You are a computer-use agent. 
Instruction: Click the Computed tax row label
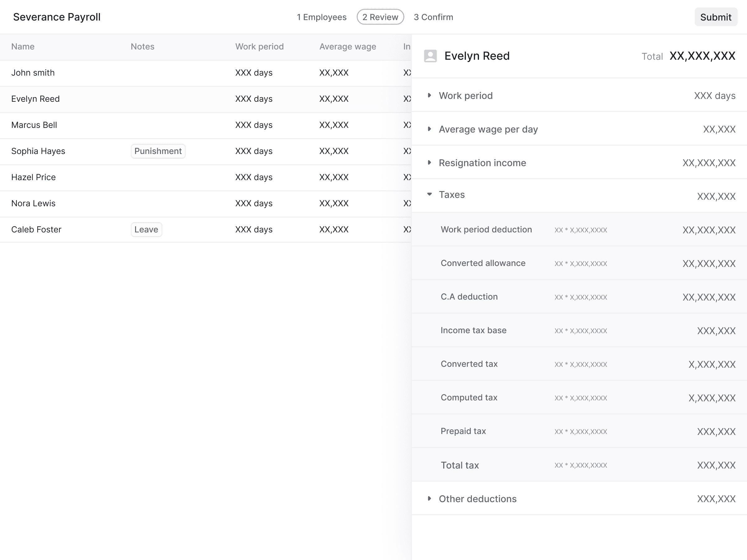point(469,397)
